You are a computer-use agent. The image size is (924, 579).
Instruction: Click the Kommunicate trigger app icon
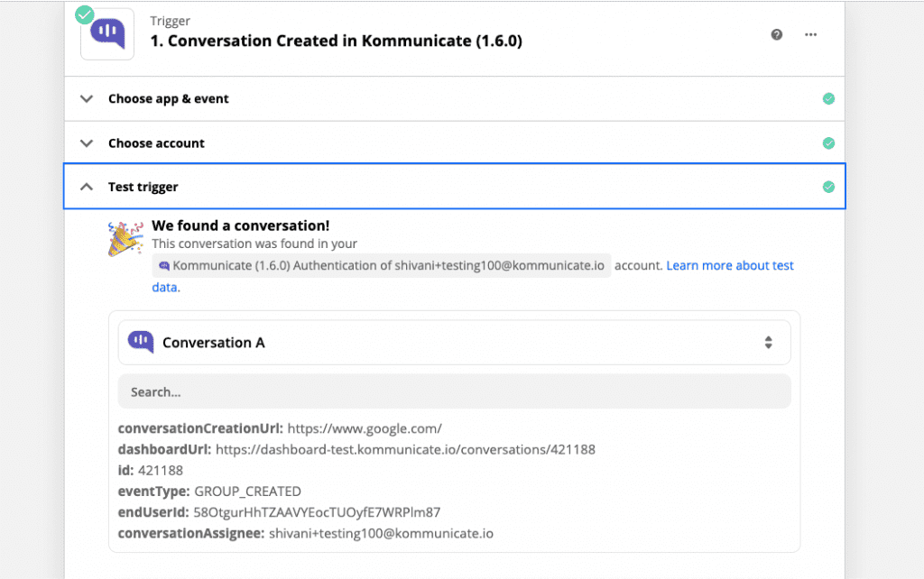(x=107, y=34)
